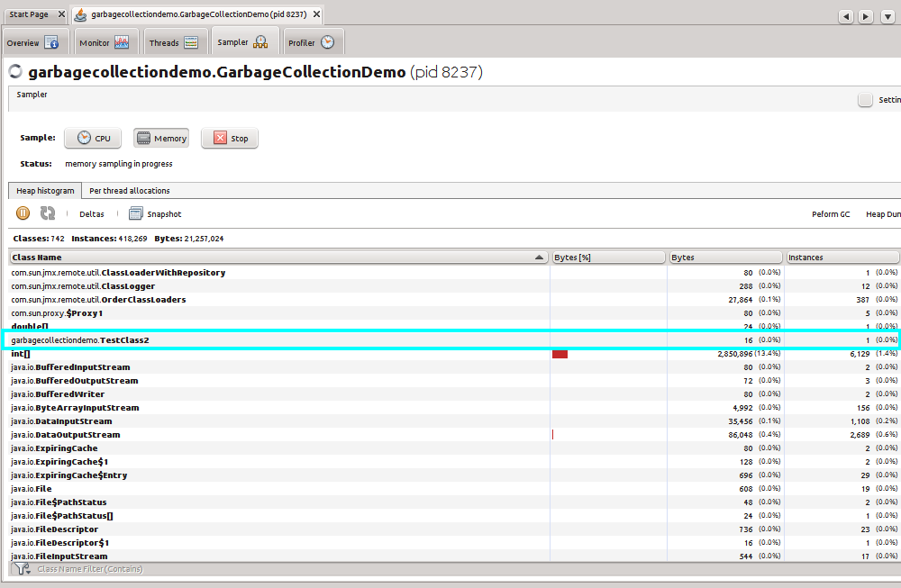
Task: Select the garbagecollectiondemo.TestClass2 row
Action: coord(454,340)
